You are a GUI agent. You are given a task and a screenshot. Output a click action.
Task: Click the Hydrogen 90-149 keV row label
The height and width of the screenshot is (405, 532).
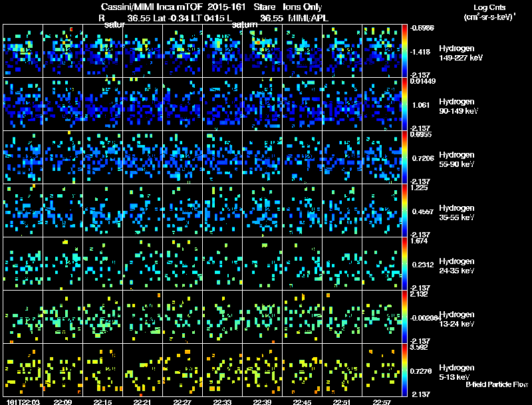click(458, 106)
